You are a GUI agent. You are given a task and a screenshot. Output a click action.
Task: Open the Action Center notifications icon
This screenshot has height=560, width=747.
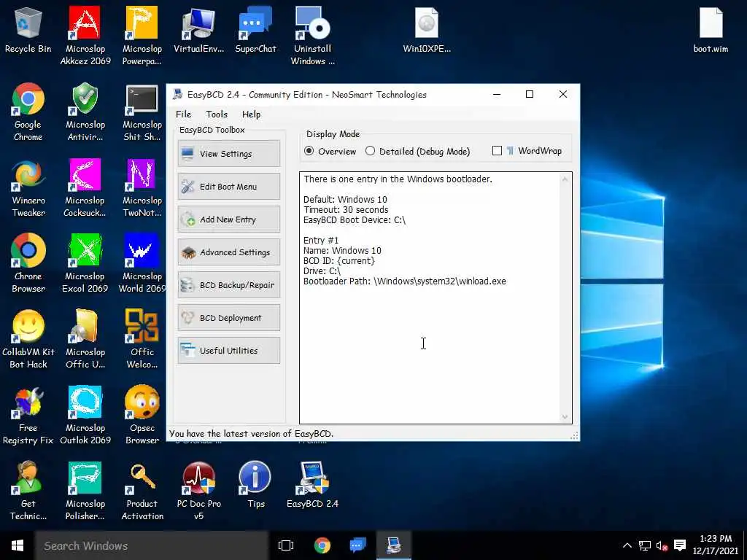pyautogui.click(x=681, y=545)
